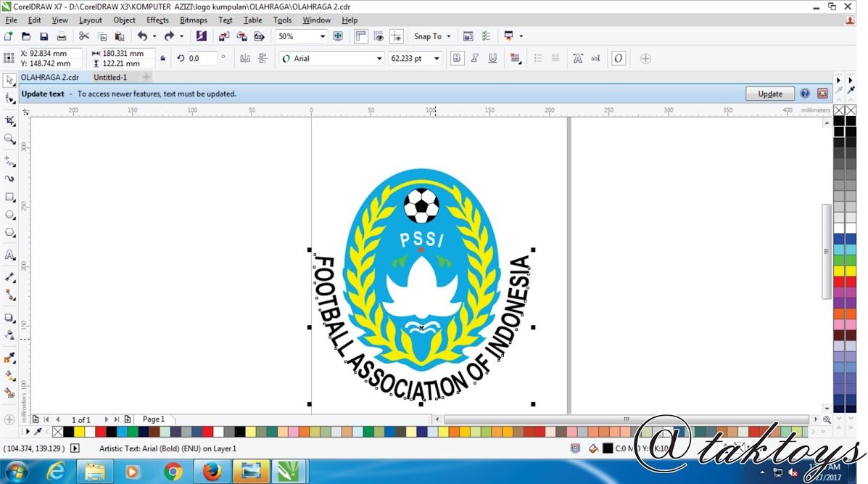This screenshot has width=868, height=484.
Task: Toggle Show Grid in the toolbar
Action: tap(379, 36)
